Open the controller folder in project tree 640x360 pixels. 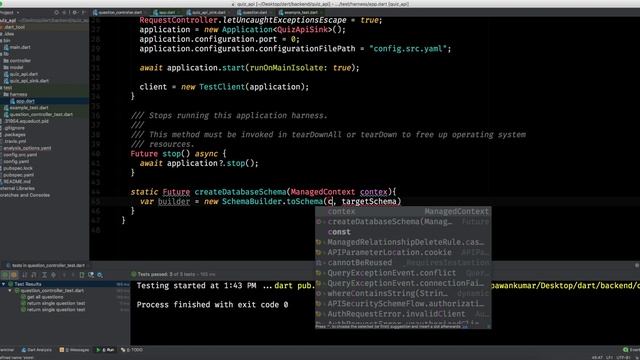[20, 61]
